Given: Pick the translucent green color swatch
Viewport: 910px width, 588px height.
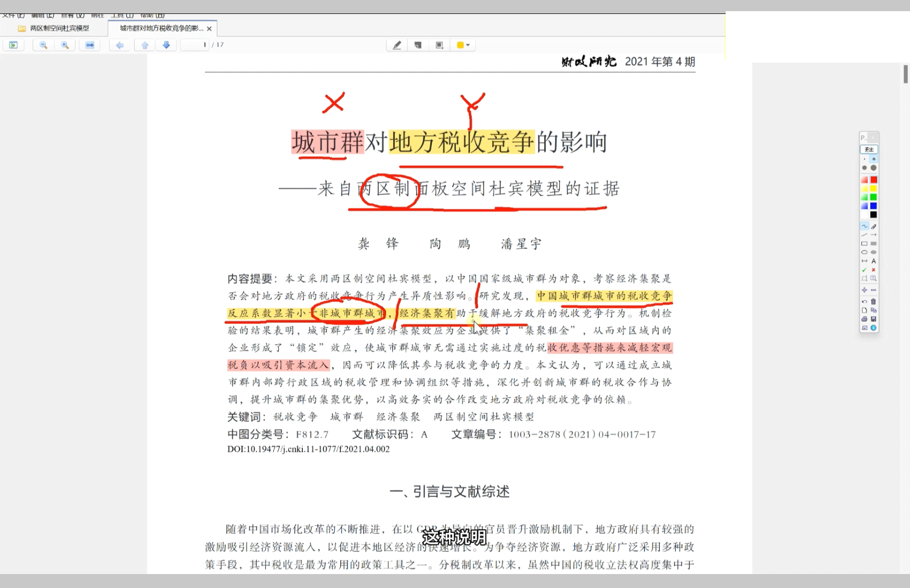Looking at the screenshot, I should pos(864,197).
